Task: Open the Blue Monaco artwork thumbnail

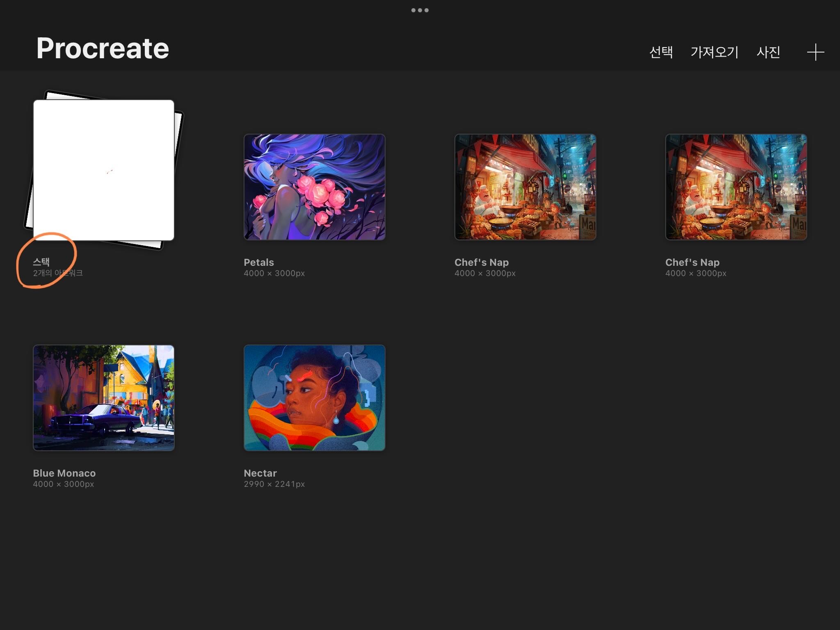Action: click(x=103, y=398)
